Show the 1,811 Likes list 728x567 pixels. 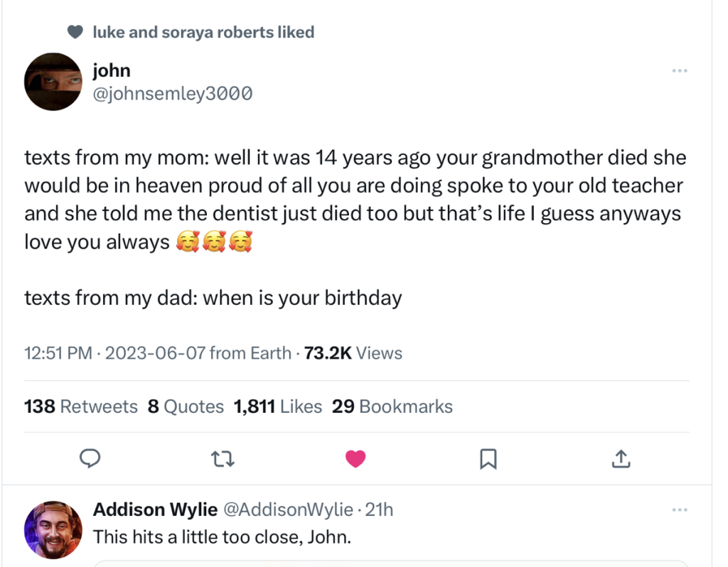point(278,406)
